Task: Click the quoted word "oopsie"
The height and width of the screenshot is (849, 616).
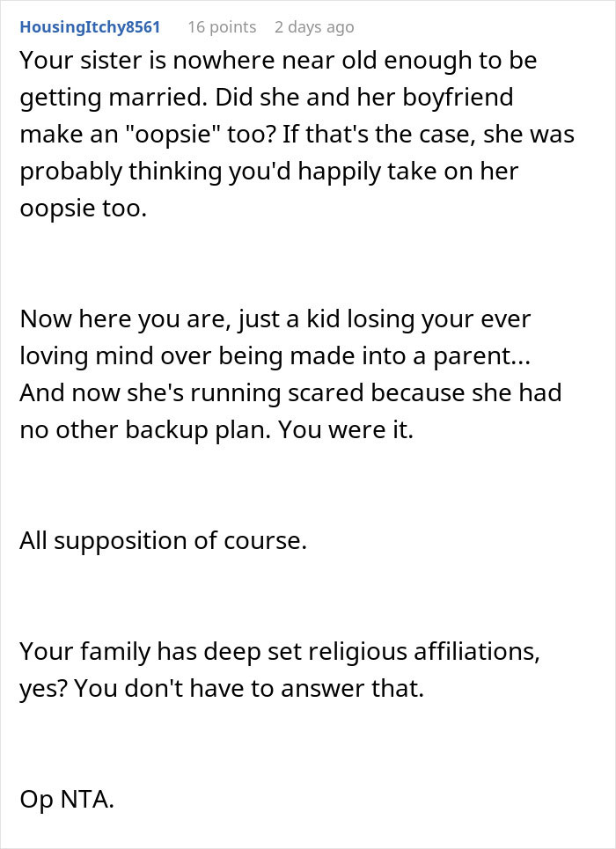Action: 205,135
